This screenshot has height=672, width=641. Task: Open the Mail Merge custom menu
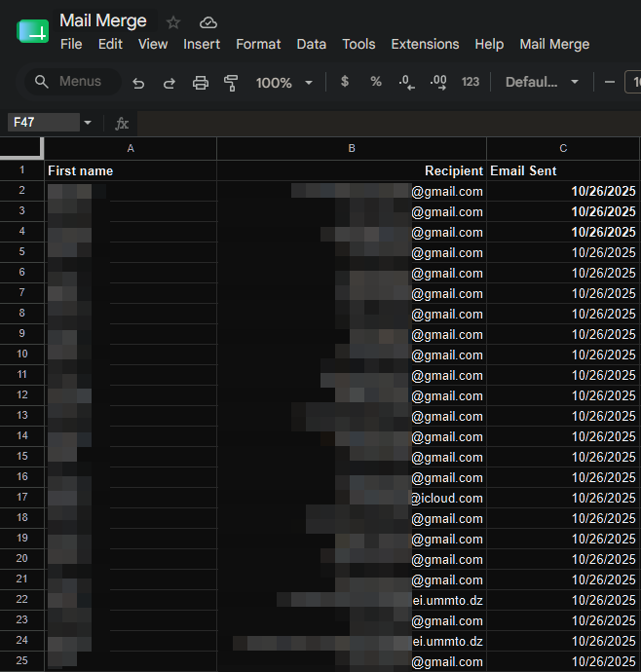(554, 44)
